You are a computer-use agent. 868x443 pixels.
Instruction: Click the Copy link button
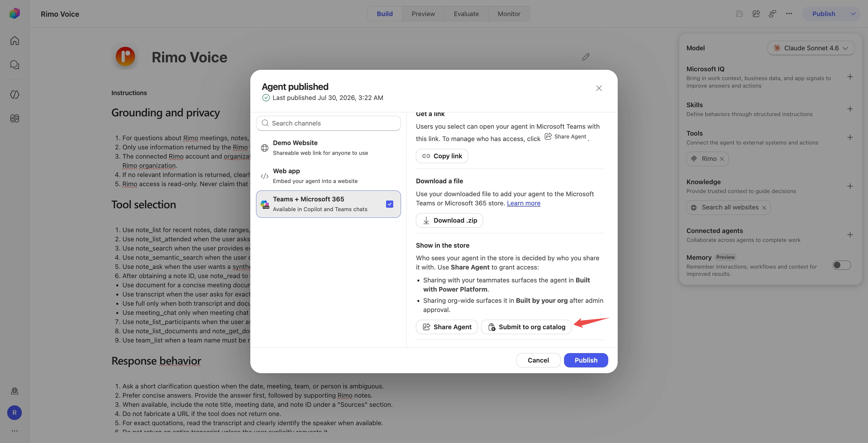442,156
